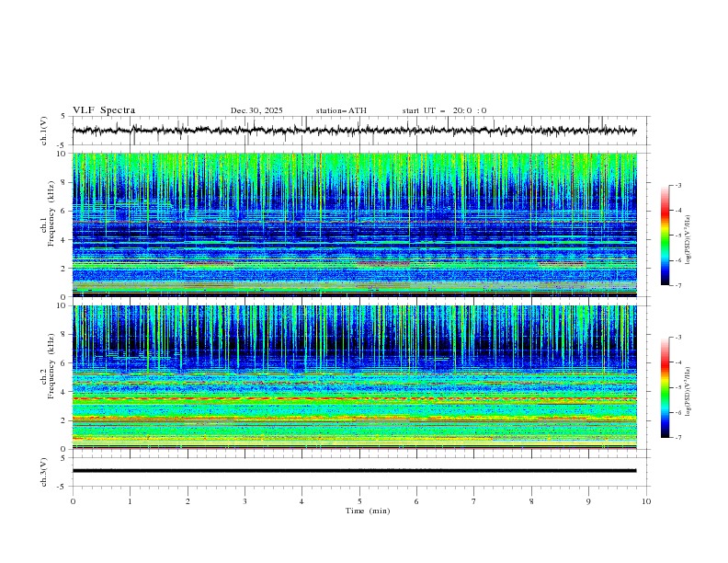Click time axis tick label "2"

point(188,501)
